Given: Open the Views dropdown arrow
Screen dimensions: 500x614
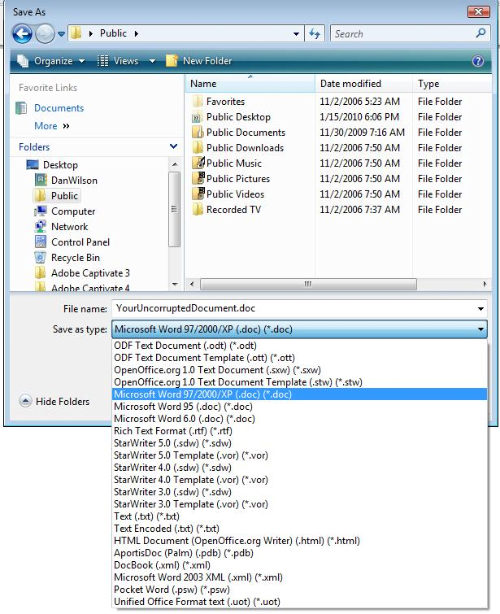Looking at the screenshot, I should point(152,61).
